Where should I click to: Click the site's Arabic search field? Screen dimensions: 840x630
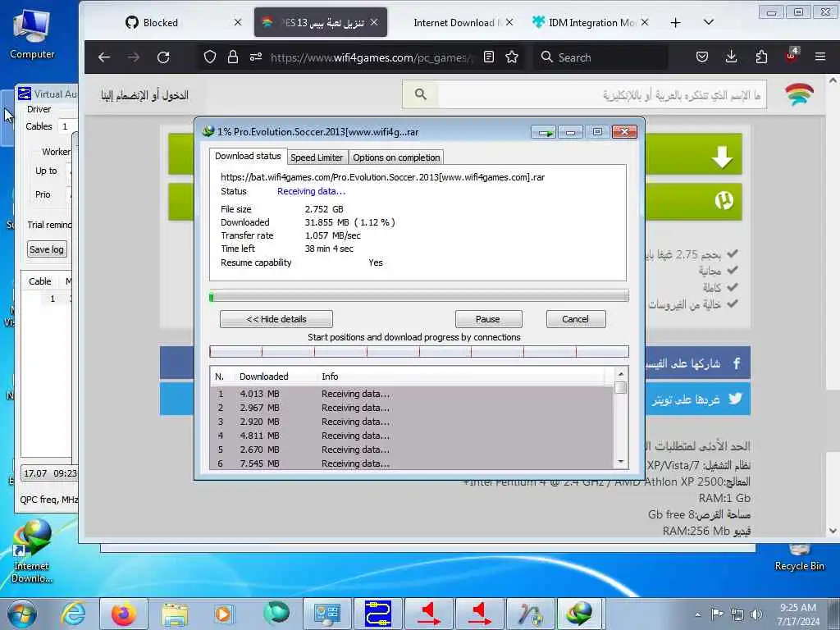click(601, 94)
